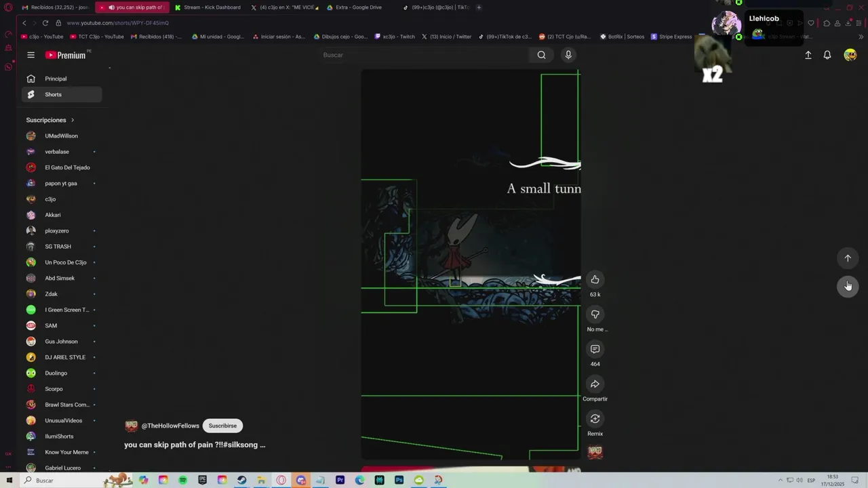The height and width of the screenshot is (488, 868).
Task: Click the YouTube Premium logo
Action: click(66, 55)
